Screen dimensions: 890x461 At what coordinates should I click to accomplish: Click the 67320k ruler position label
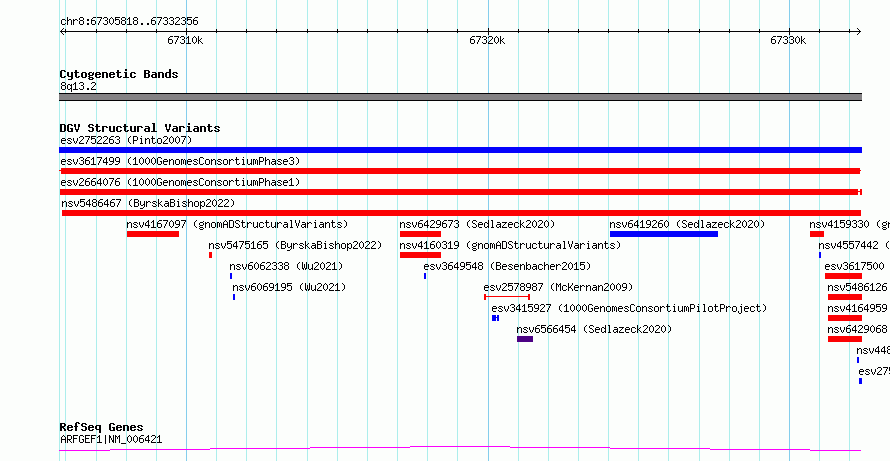487,40
